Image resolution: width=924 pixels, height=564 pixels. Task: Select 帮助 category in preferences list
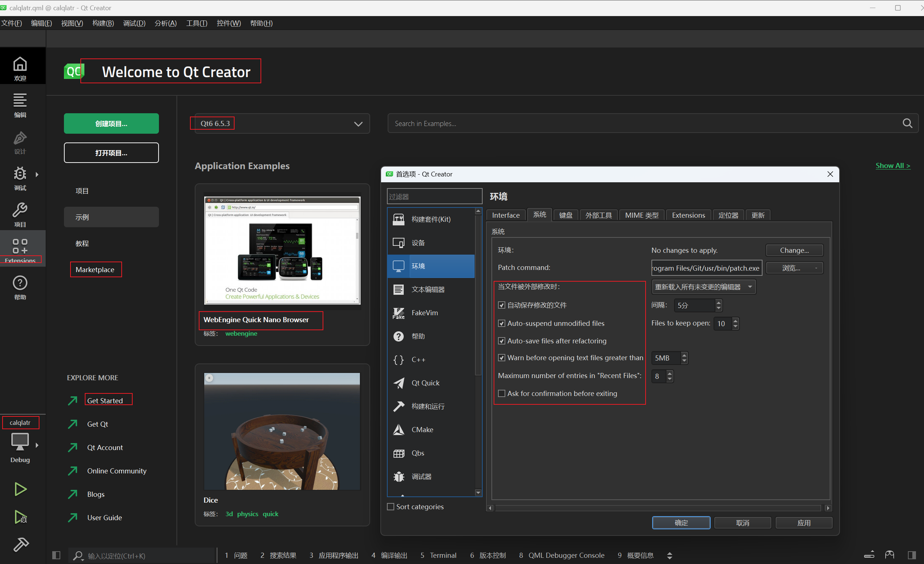[431, 336]
